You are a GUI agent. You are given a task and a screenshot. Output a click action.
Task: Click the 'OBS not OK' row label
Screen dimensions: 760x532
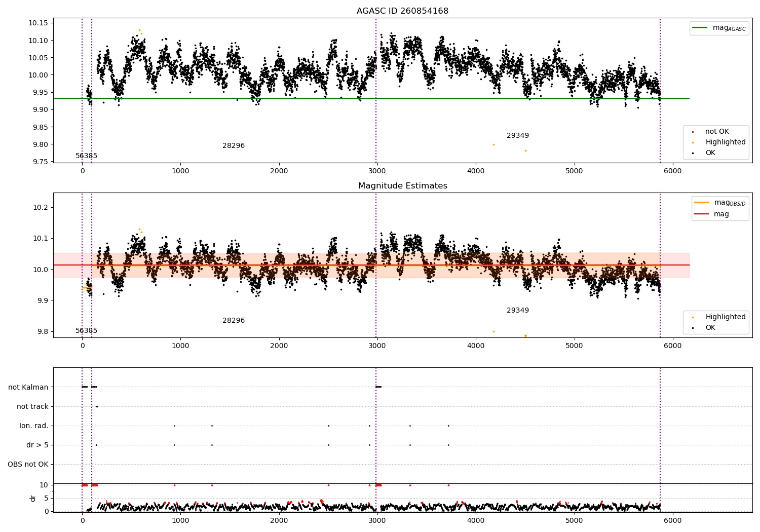28,465
